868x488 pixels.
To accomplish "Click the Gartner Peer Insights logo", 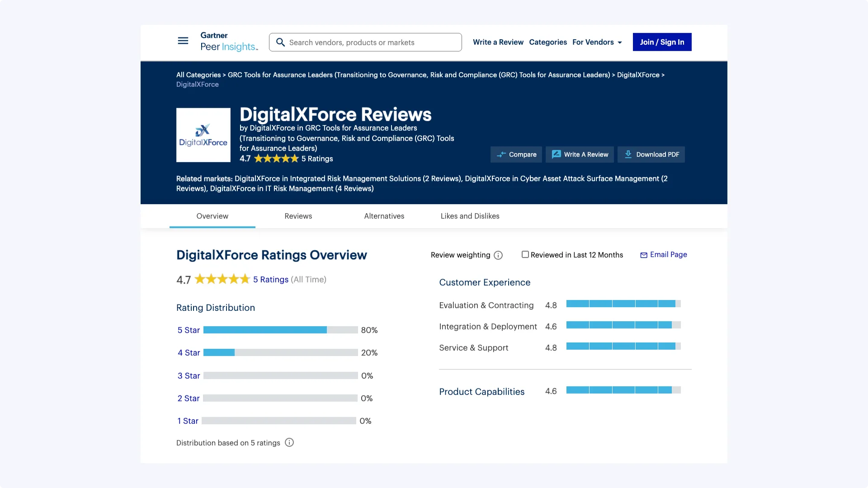I will click(229, 42).
